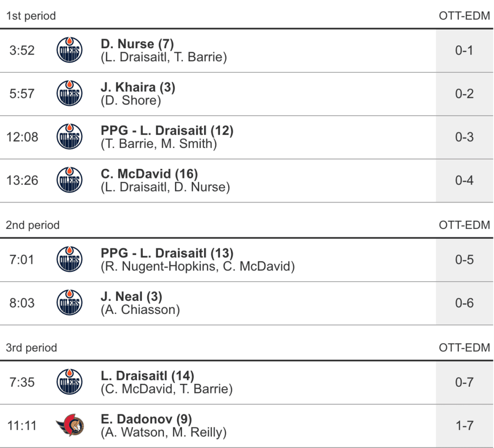Click the 1-7 score cell
494x448 pixels.
(464, 425)
